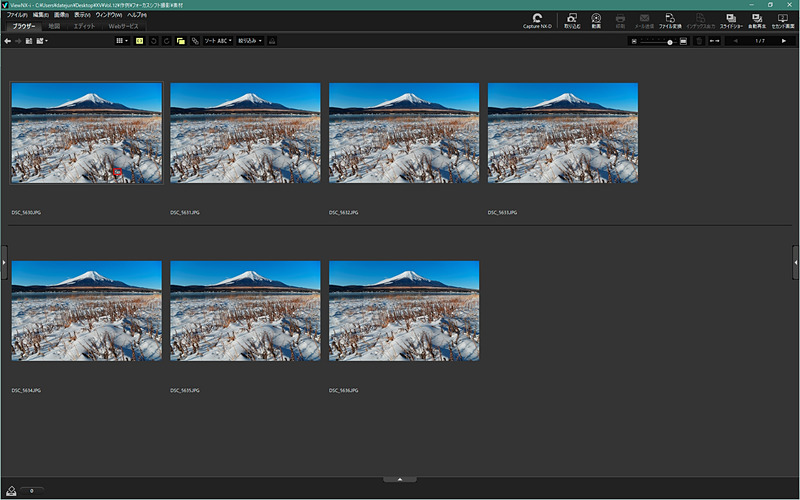Switch to the エディット tab

click(x=84, y=26)
